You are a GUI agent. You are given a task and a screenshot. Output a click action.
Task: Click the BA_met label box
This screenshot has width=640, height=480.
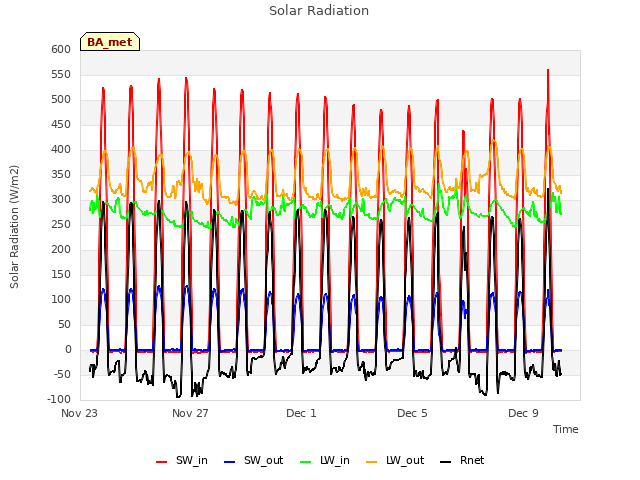pyautogui.click(x=110, y=42)
